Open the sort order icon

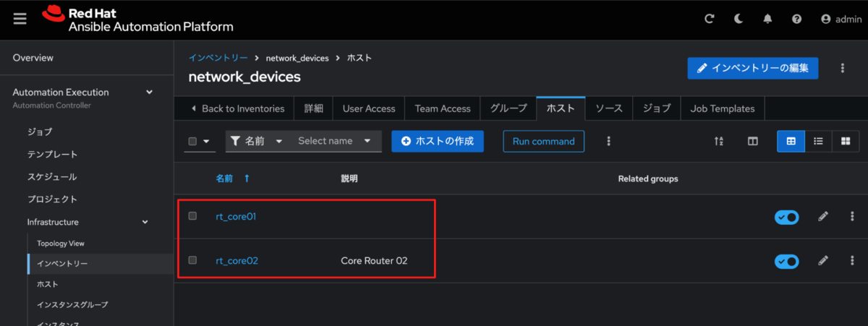point(718,141)
